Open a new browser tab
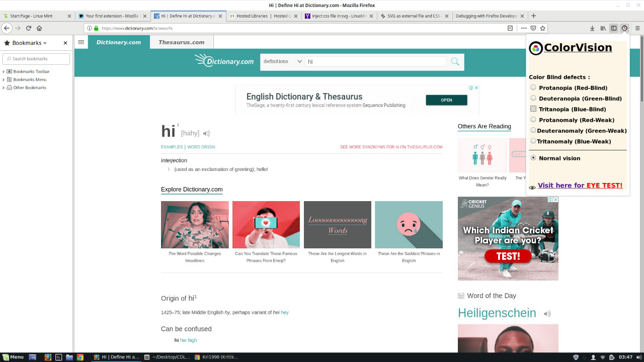The height and width of the screenshot is (362, 644). tap(534, 16)
